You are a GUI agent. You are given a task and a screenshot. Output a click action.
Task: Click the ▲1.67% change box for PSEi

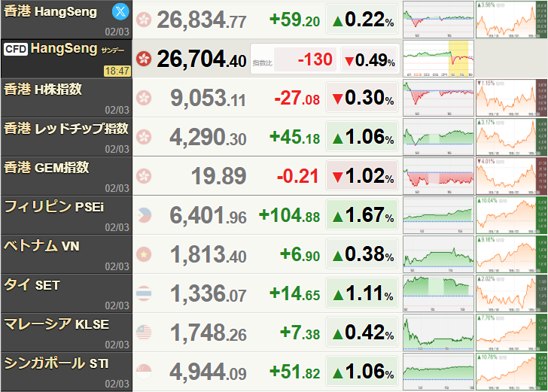[x=362, y=215]
